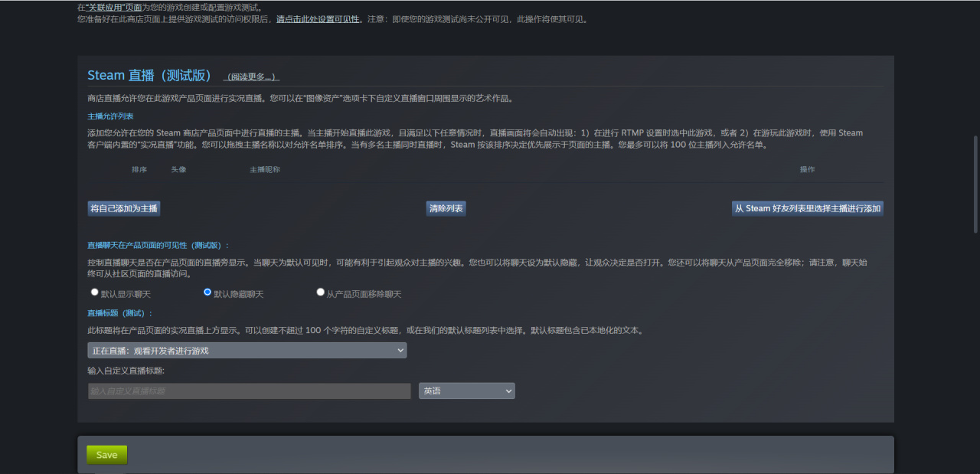Screen dimensions: 980x474
Task: Select the 默认隐藏聊天 radio option
Action: (x=207, y=293)
